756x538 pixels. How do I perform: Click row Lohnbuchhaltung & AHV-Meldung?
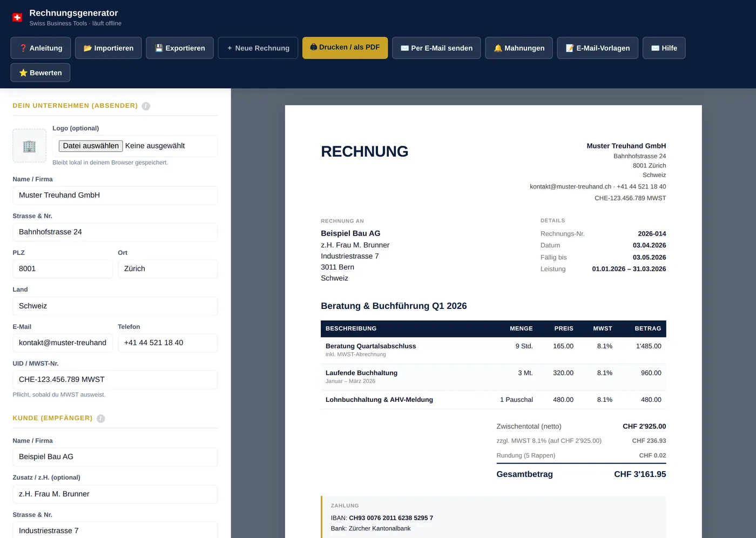pos(493,400)
